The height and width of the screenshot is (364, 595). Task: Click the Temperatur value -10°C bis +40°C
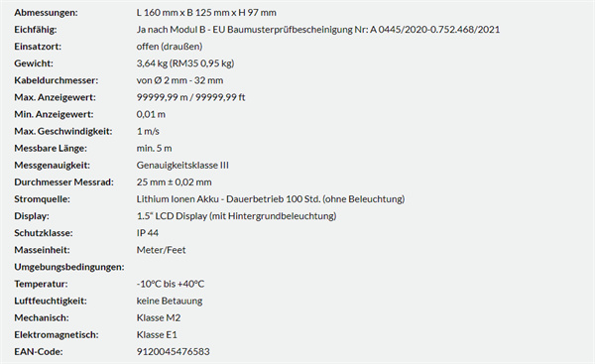pyautogui.click(x=171, y=284)
